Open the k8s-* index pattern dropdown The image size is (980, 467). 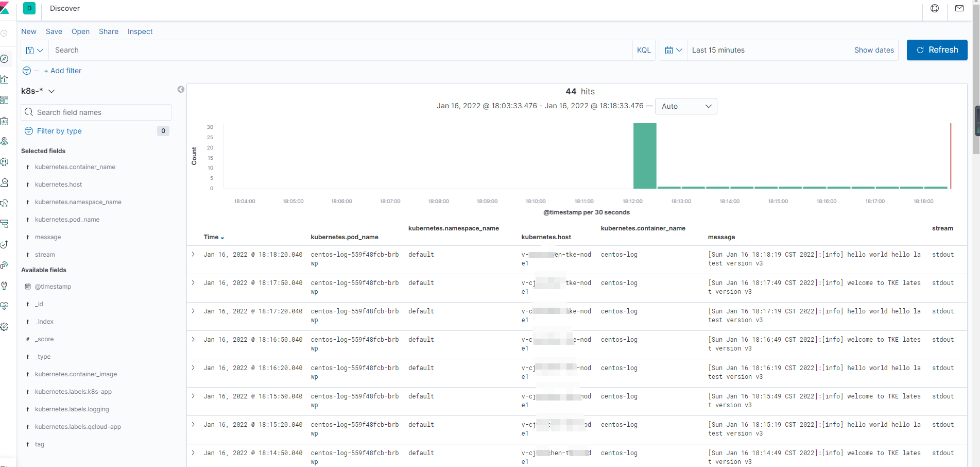click(x=38, y=91)
